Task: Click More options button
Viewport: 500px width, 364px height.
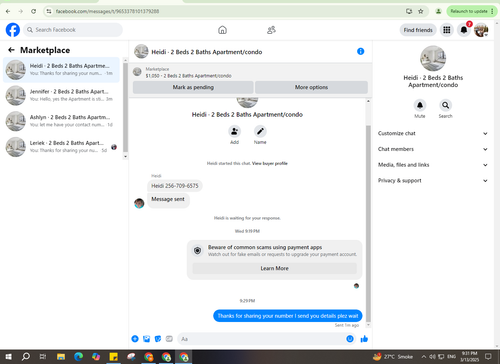Action: pos(311,87)
